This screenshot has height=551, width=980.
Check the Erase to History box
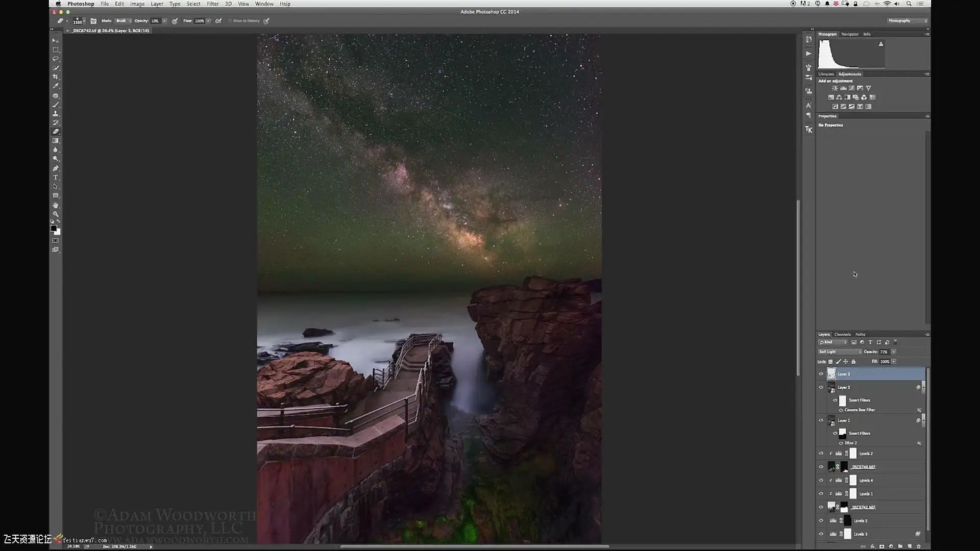(230, 21)
